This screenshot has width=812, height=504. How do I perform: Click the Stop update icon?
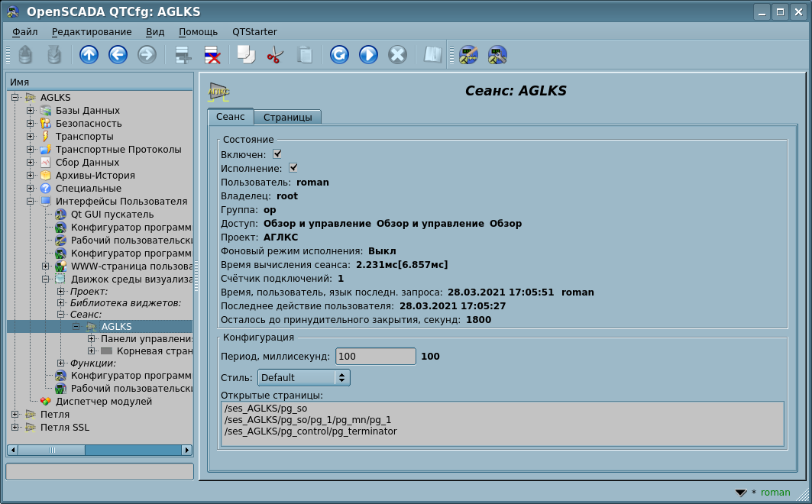(x=397, y=55)
